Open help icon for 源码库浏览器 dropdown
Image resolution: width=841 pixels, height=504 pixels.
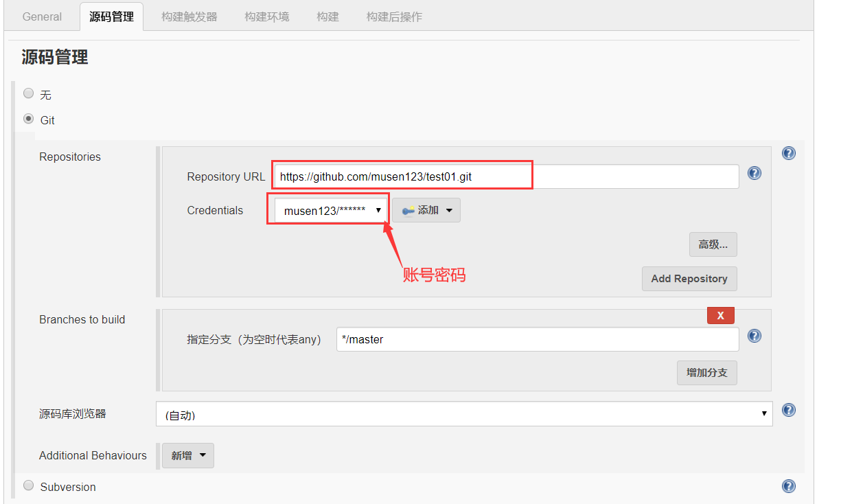pyautogui.click(x=789, y=410)
